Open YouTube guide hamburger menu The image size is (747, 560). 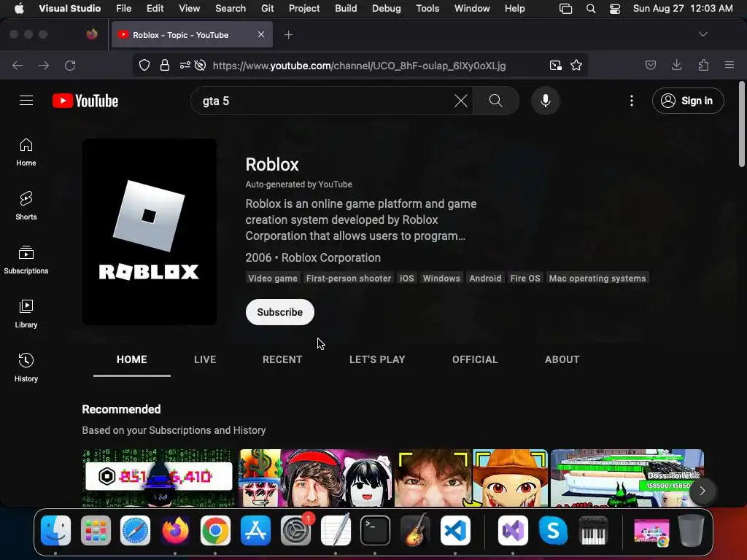(26, 101)
